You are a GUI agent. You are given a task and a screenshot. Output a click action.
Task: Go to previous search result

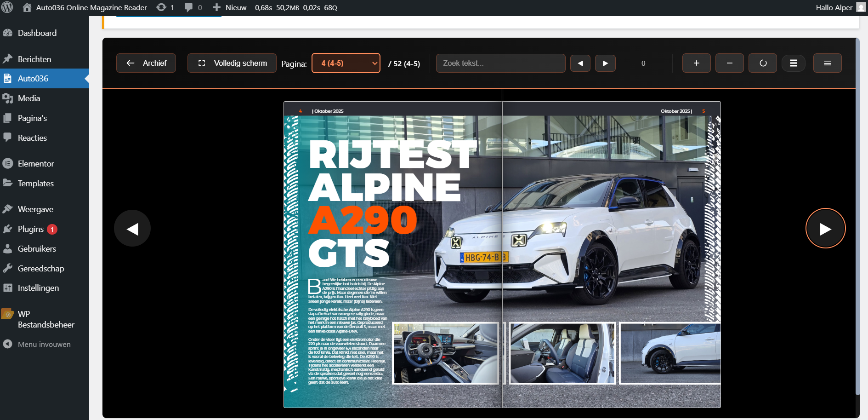(580, 63)
